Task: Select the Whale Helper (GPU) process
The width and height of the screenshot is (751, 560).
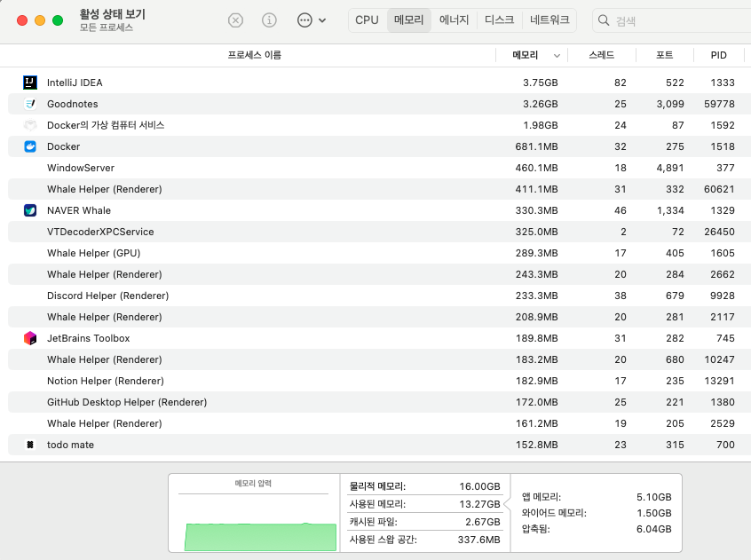Action: pyautogui.click(x=93, y=253)
